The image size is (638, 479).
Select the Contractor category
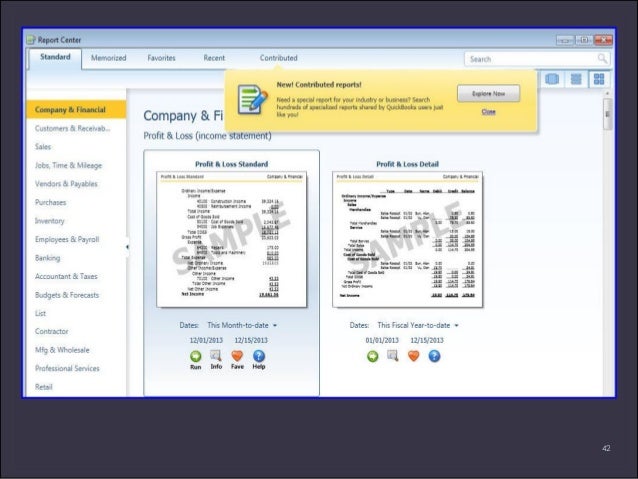[51, 331]
